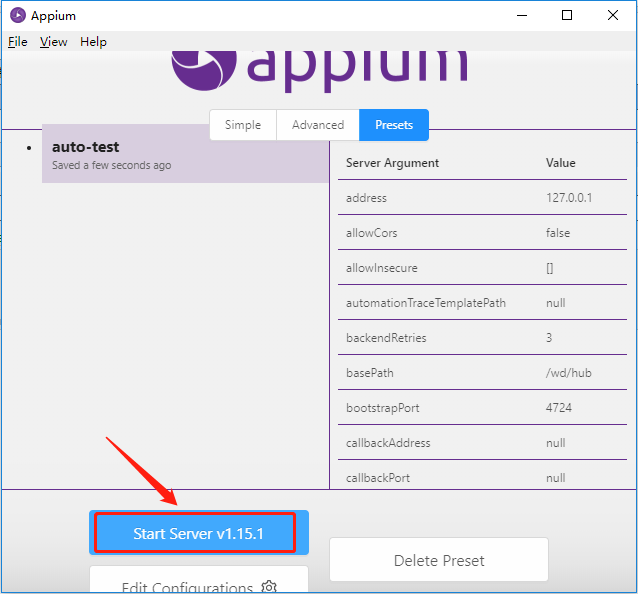
Task: Minimize the Appium window
Action: coord(522,15)
